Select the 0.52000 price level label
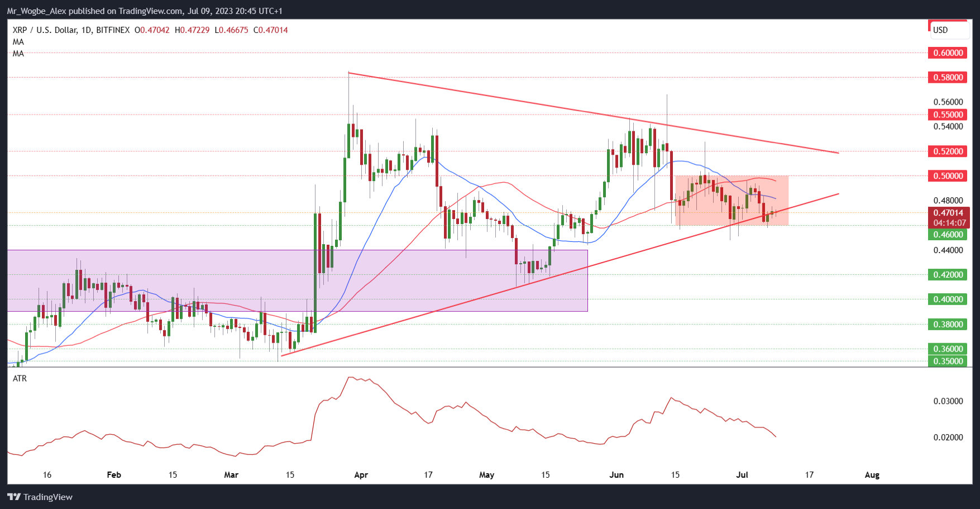Viewport: 980px width, 509px height. coord(948,151)
